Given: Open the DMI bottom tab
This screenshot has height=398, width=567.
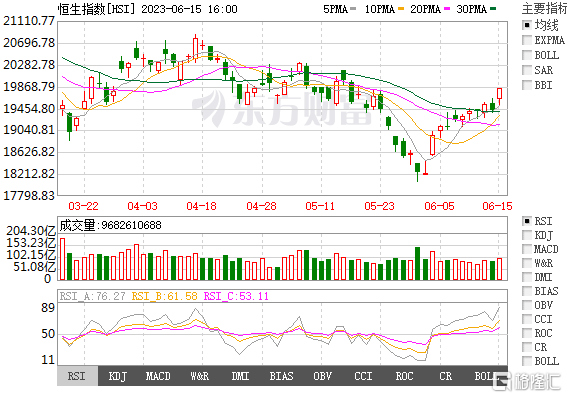Looking at the screenshot, I should 240,376.
